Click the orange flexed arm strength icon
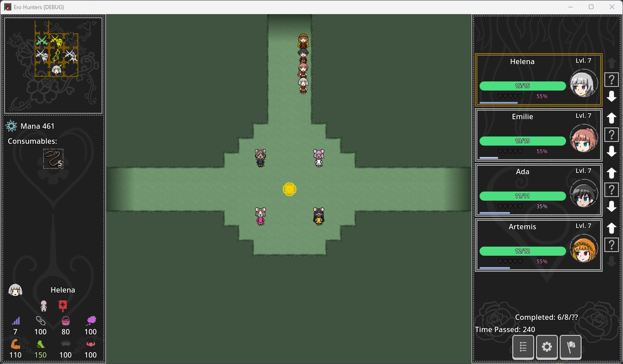 pyautogui.click(x=15, y=344)
